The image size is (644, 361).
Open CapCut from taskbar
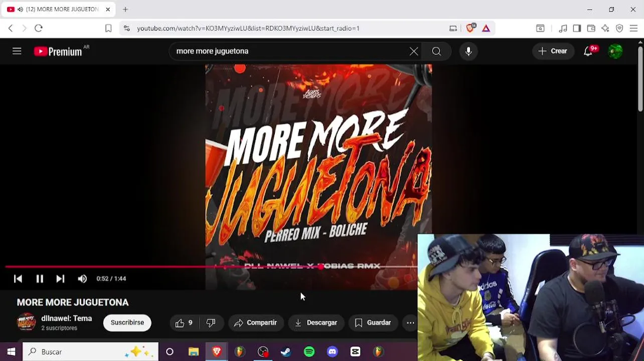click(355, 352)
